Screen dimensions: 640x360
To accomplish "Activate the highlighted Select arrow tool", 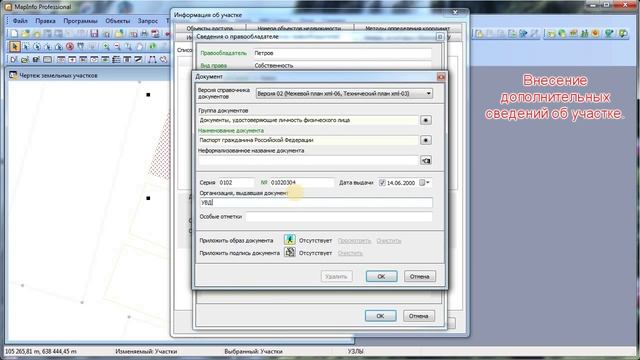I will [15, 47].
